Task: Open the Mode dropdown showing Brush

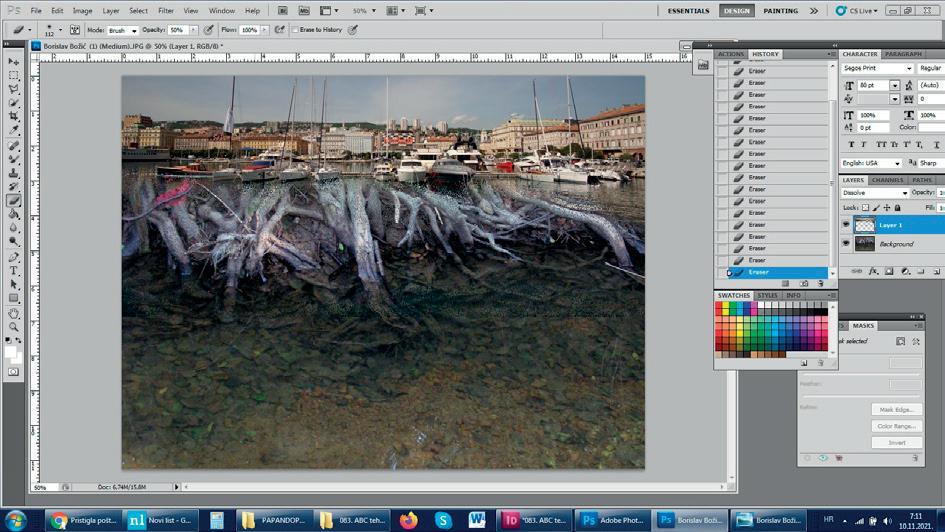Action: [123, 30]
